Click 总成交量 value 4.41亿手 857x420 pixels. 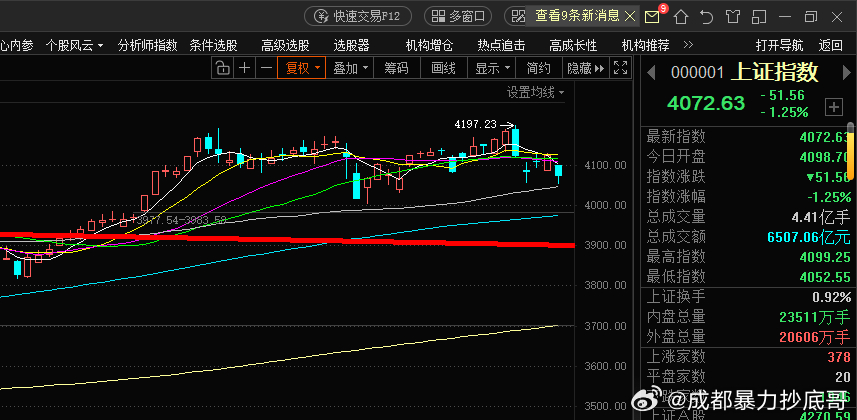point(821,217)
